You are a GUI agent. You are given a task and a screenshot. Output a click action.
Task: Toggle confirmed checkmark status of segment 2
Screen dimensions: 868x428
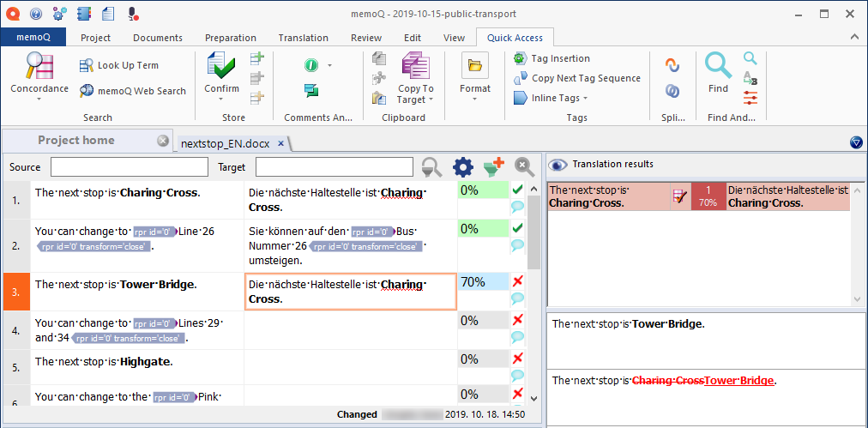[517, 229]
